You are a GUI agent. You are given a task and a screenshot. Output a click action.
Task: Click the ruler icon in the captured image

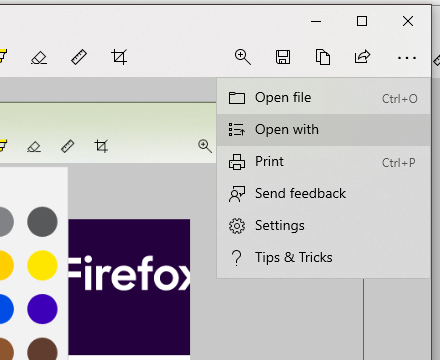tap(68, 146)
